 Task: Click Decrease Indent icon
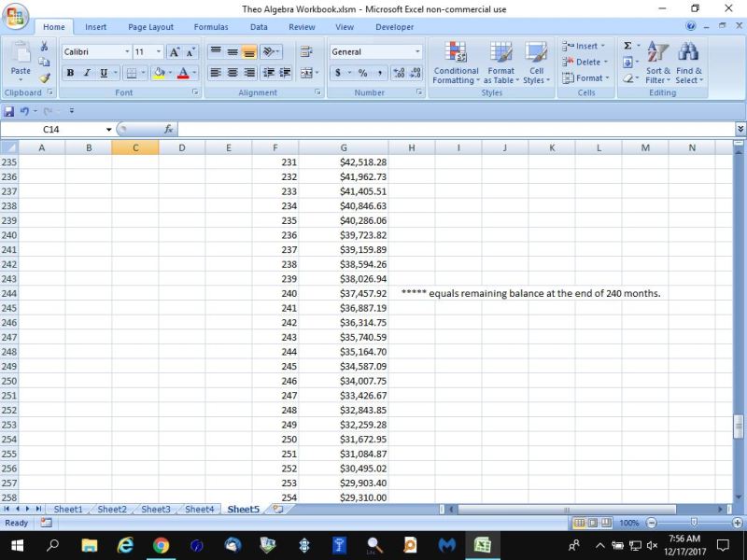pos(269,73)
